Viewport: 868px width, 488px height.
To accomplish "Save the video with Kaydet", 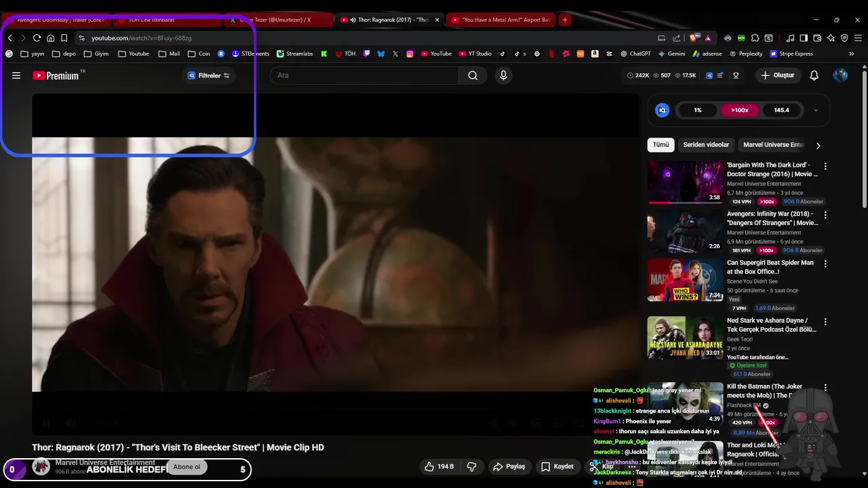I will [557, 466].
